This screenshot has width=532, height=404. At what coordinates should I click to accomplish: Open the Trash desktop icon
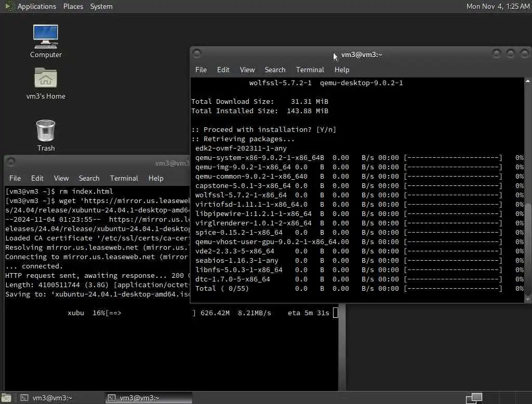coord(46,136)
